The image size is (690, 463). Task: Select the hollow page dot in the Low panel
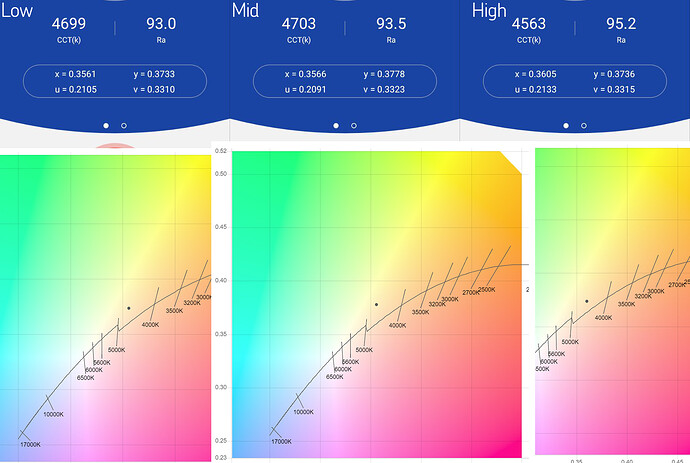click(x=124, y=126)
